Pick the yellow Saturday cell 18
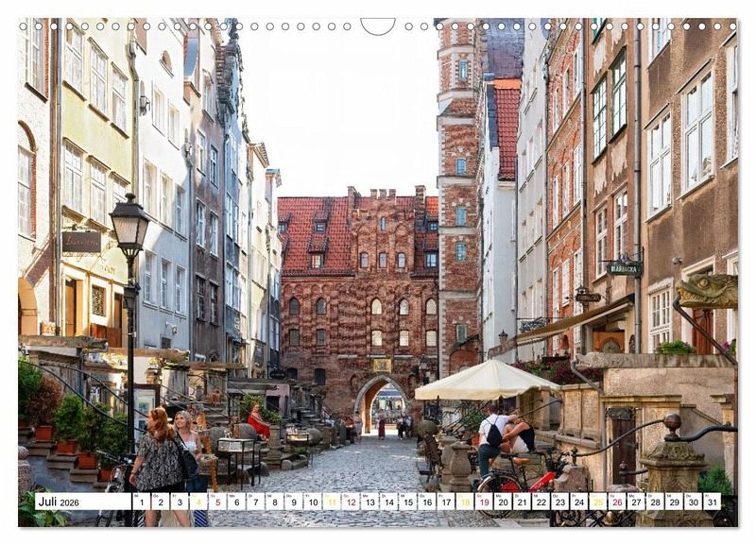The height and width of the screenshot is (545, 756). [x=465, y=502]
